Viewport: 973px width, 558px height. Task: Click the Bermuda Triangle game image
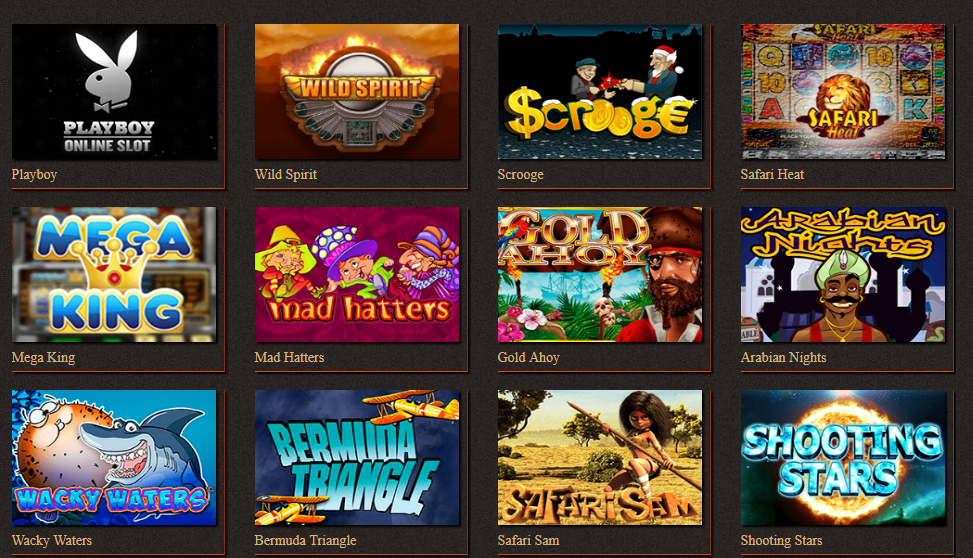coord(357,457)
